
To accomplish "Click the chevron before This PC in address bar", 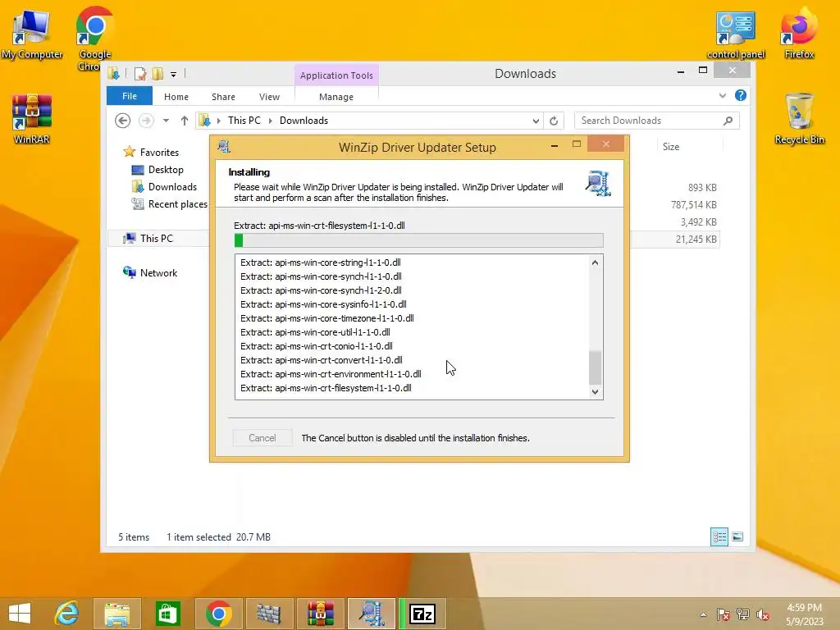I will click(x=218, y=121).
